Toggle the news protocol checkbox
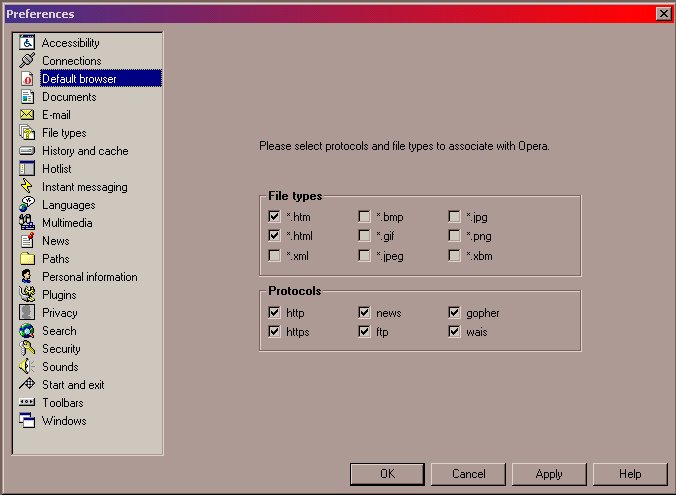 (364, 312)
